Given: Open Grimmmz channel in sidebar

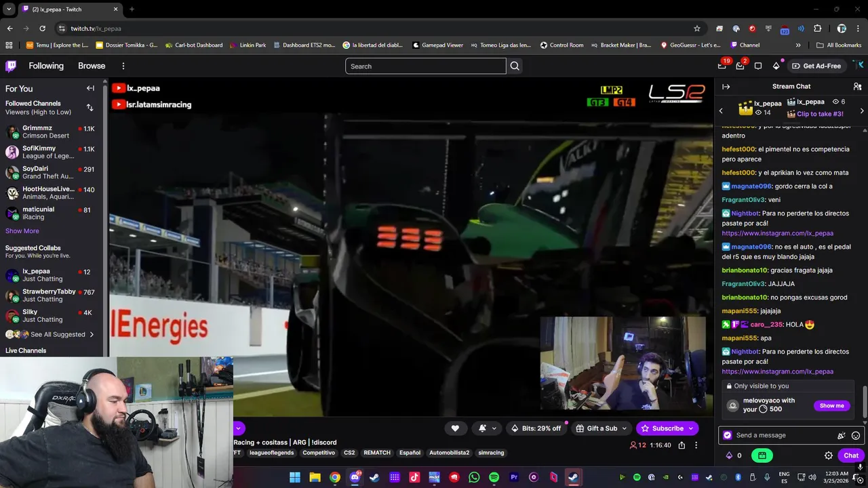Looking at the screenshot, I should click(x=52, y=131).
